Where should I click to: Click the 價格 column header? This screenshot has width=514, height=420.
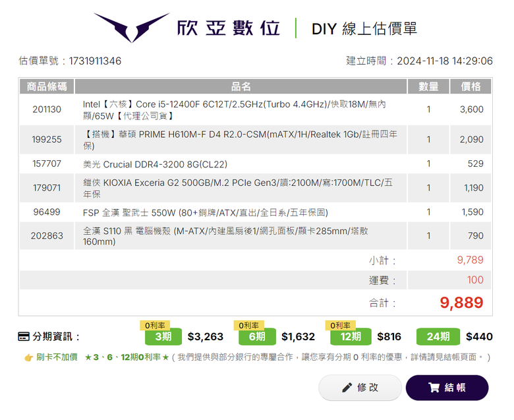(x=471, y=86)
